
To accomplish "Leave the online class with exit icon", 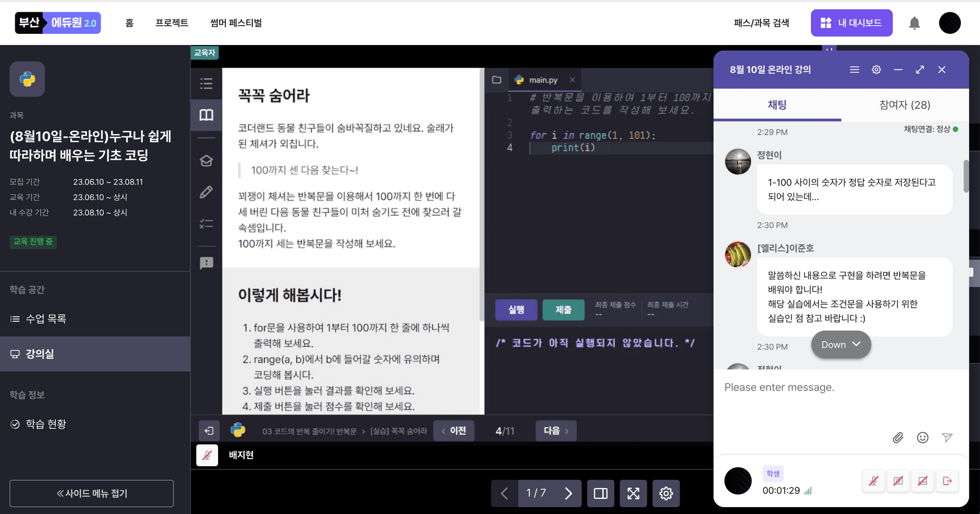I will coord(947,481).
